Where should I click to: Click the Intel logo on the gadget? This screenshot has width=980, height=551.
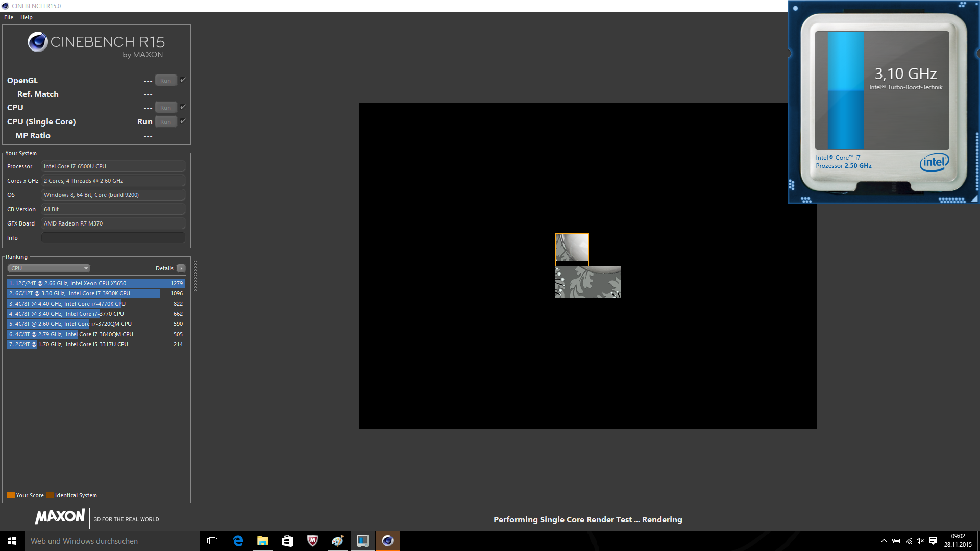[934, 162]
